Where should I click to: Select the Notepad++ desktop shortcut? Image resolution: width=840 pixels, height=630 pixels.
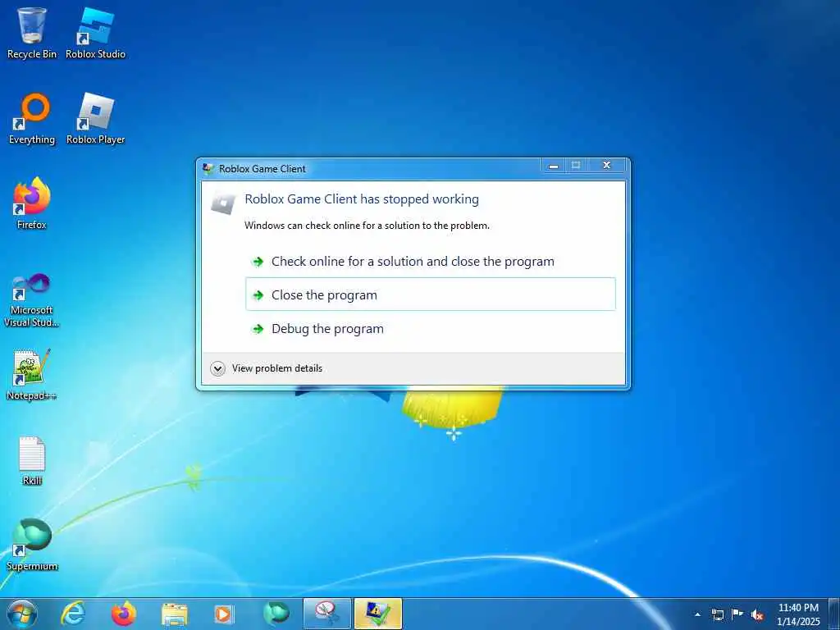tap(32, 375)
